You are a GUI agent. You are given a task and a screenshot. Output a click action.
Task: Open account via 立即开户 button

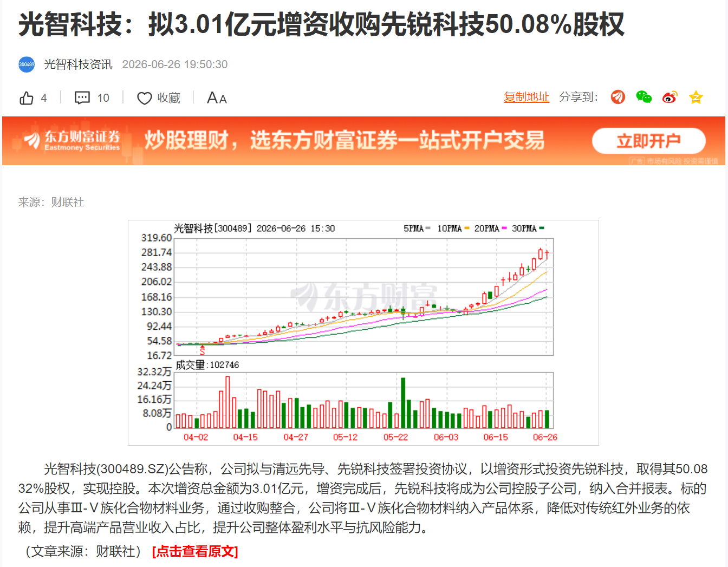(x=649, y=141)
